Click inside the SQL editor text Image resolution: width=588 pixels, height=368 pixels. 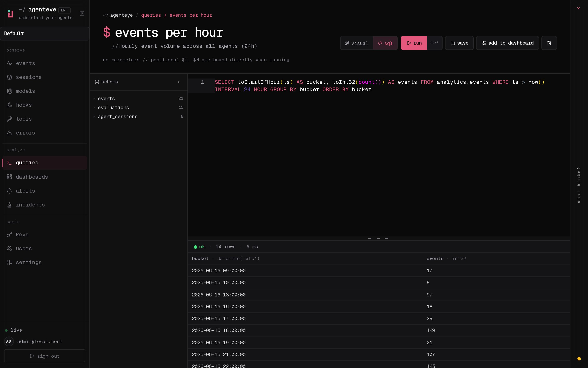383,86
